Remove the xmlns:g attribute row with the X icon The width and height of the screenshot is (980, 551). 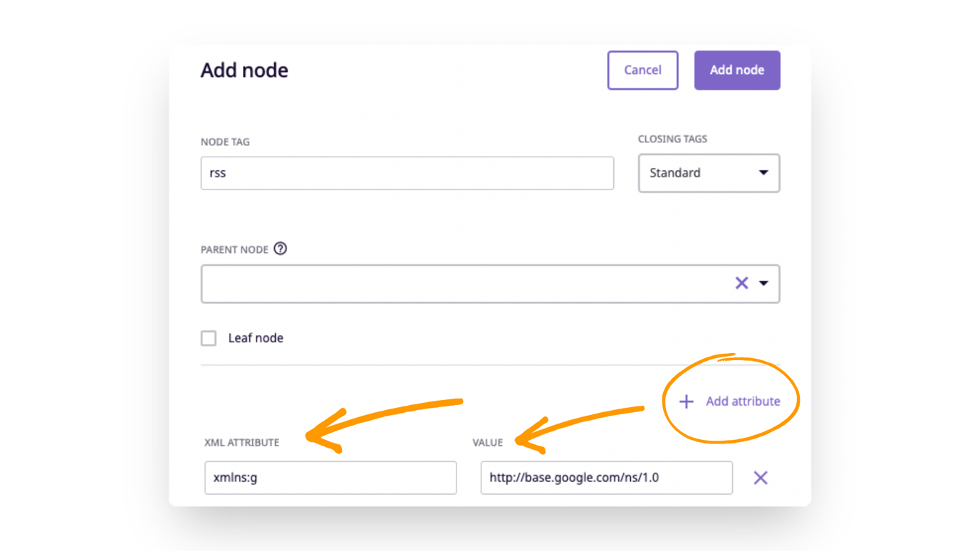[760, 478]
